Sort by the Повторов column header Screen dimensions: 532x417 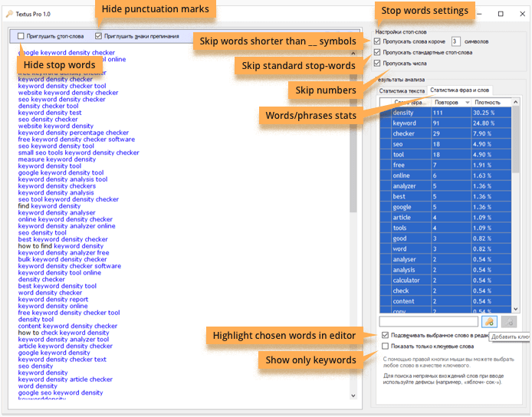[452, 102]
